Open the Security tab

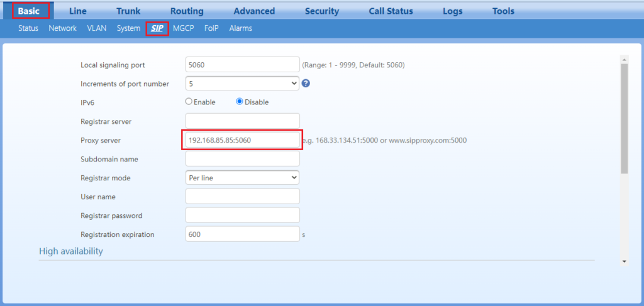(321, 11)
